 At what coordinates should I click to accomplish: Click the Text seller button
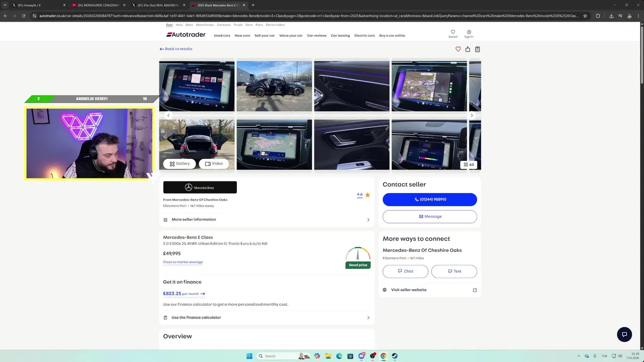[x=454, y=271]
